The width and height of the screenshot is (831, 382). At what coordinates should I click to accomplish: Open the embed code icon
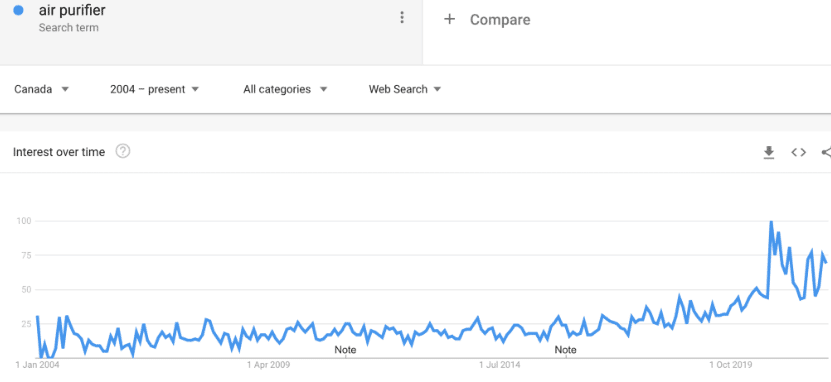pos(798,153)
